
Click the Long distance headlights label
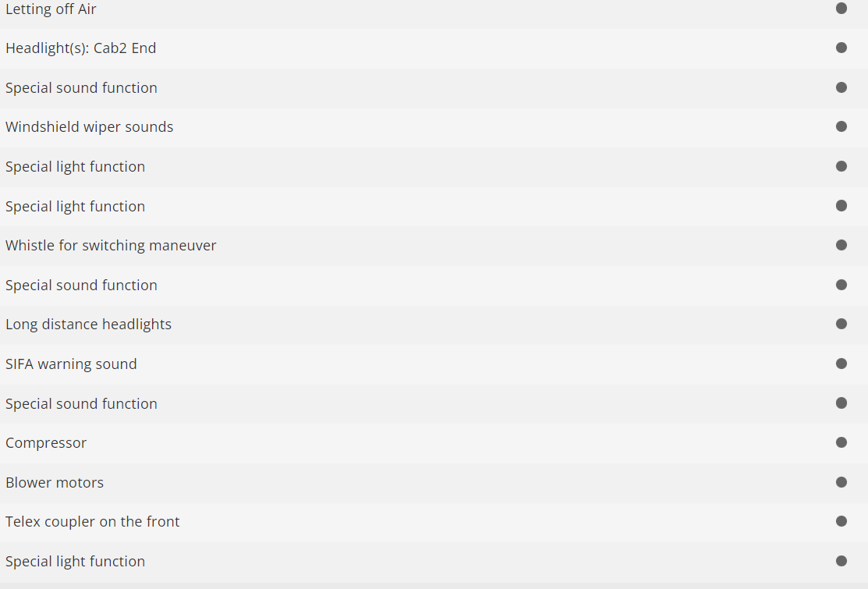click(88, 325)
